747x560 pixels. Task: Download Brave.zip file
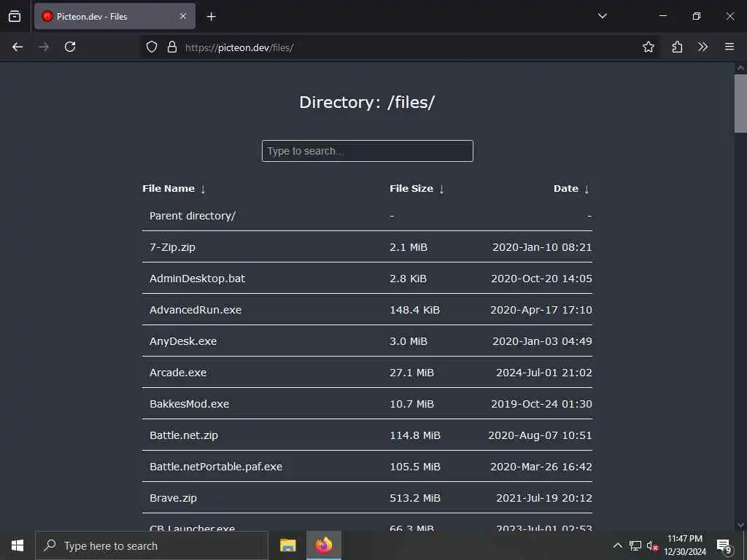[x=173, y=498]
